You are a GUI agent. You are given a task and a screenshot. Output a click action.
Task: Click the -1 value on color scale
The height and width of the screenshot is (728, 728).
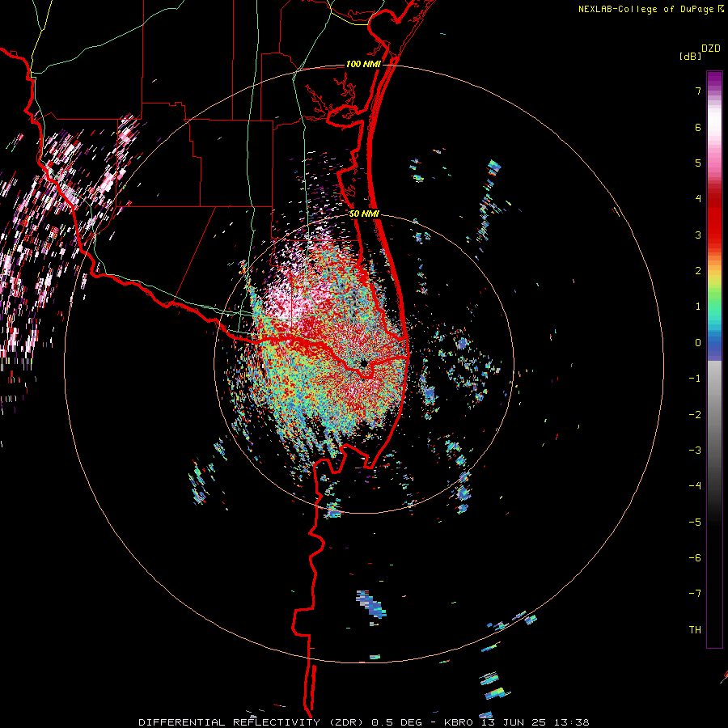(695, 379)
